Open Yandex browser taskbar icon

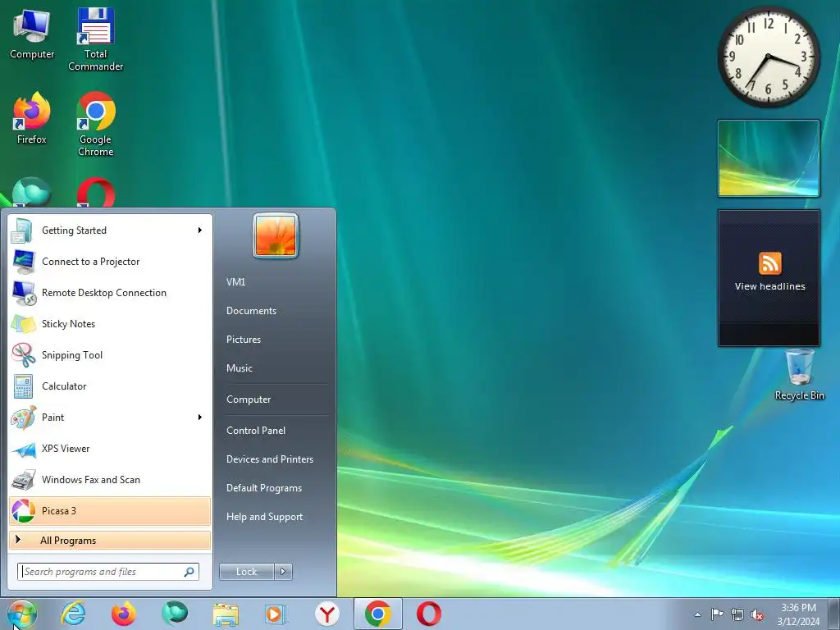pos(326,614)
